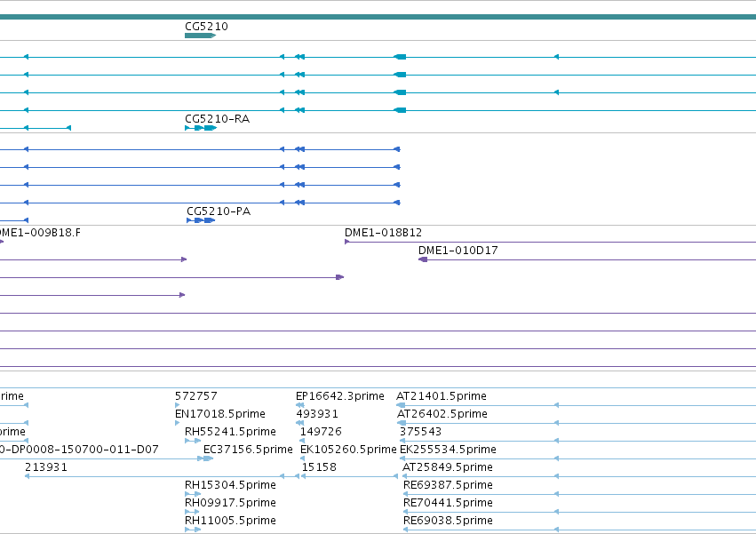Click the AT25849.5prime EST label
756x534 pixels.
pyautogui.click(x=448, y=467)
